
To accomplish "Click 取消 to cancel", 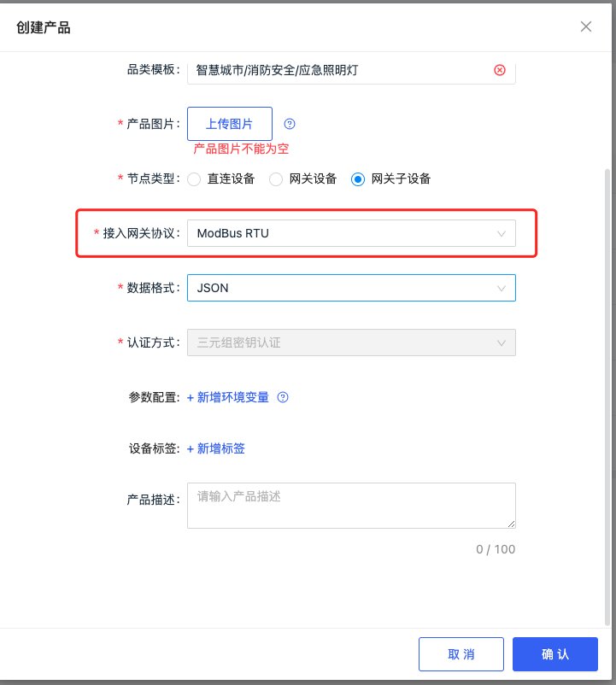I will click(461, 654).
